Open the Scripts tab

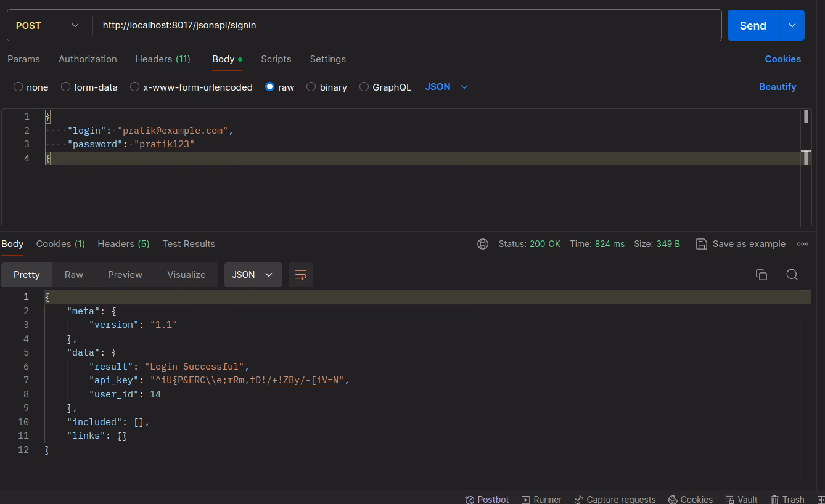pyautogui.click(x=276, y=59)
